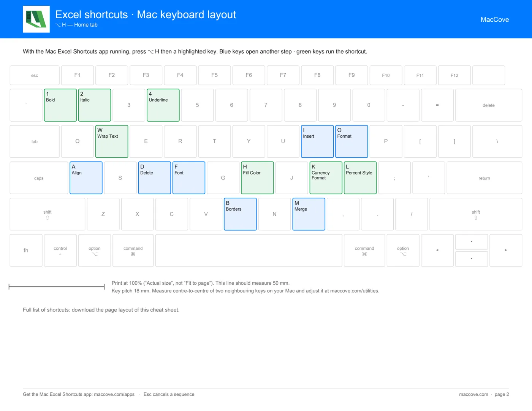
Task: Select the K Currency Format key
Action: tap(326, 178)
